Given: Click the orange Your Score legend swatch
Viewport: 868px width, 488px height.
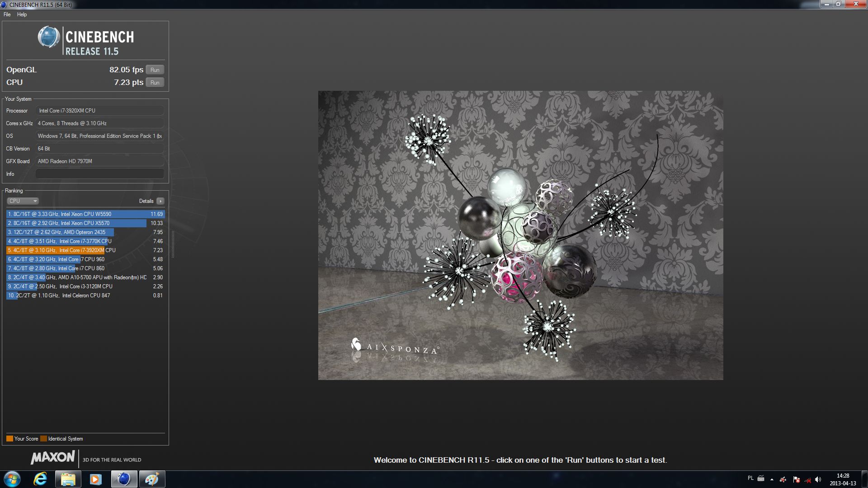Looking at the screenshot, I should (9, 439).
